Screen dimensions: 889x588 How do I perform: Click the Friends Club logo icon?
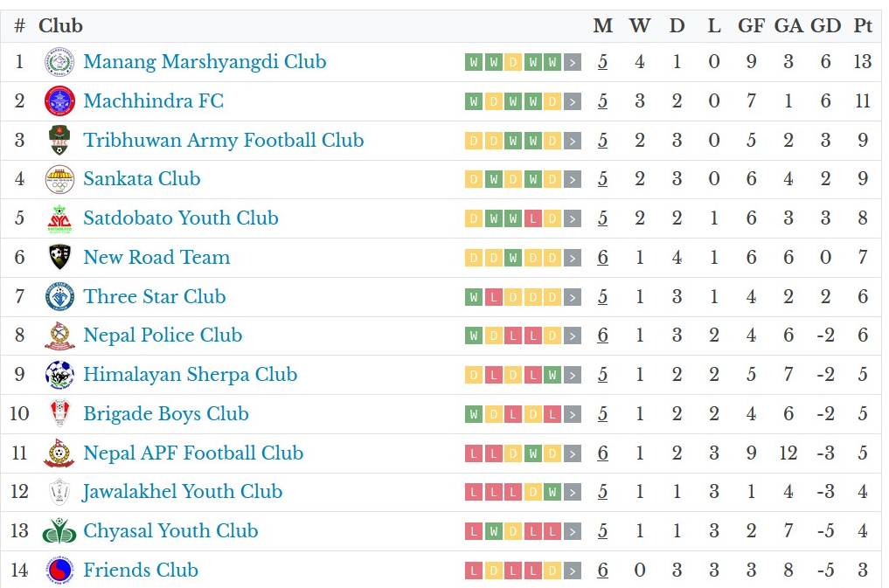[59, 571]
